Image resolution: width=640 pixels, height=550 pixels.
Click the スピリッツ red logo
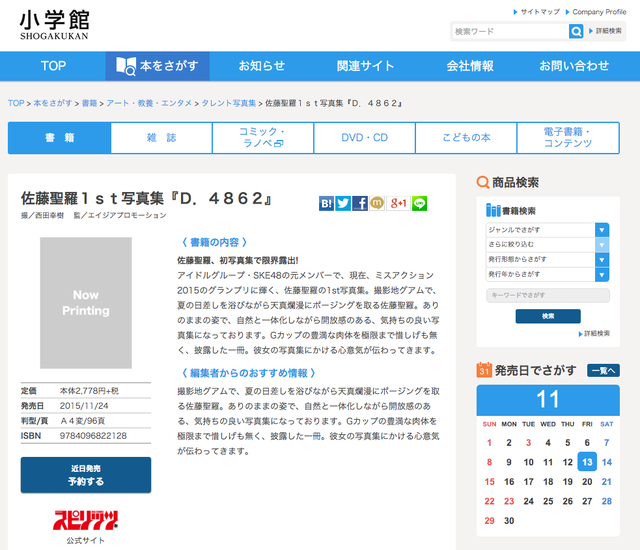click(x=86, y=520)
